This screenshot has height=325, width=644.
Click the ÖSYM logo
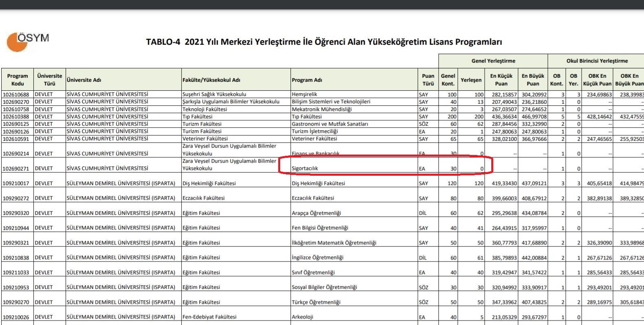pyautogui.click(x=28, y=41)
